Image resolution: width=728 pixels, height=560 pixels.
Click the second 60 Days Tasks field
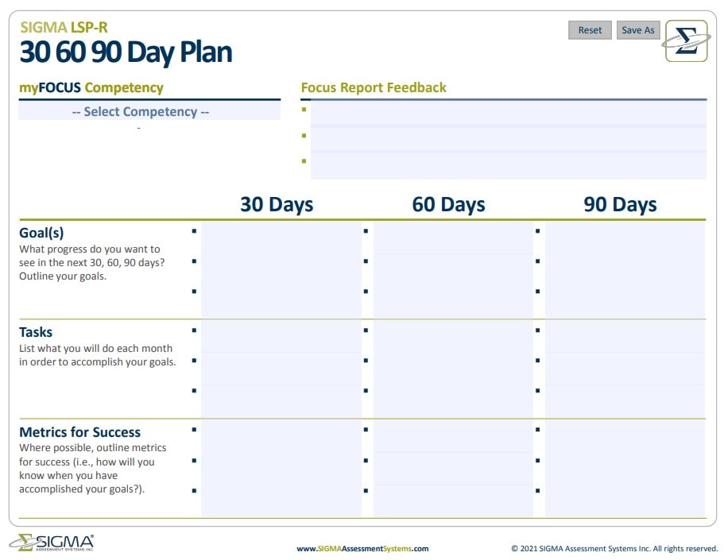click(x=452, y=362)
